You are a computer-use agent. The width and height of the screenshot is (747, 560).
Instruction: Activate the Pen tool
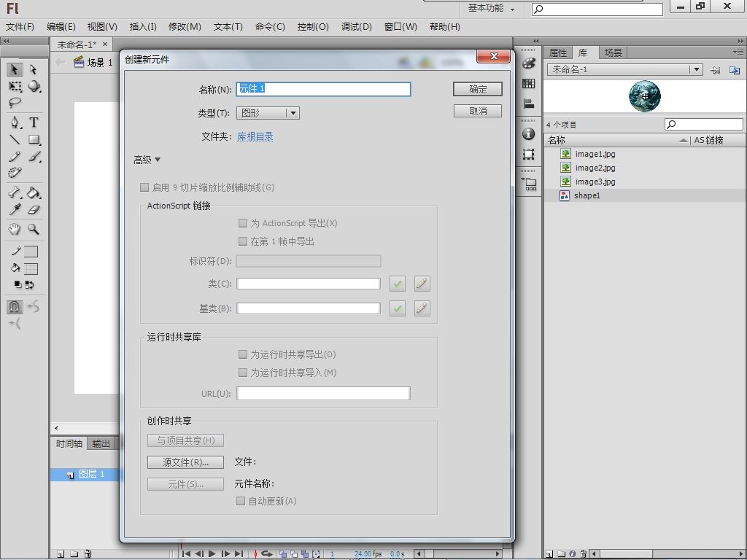coord(15,122)
